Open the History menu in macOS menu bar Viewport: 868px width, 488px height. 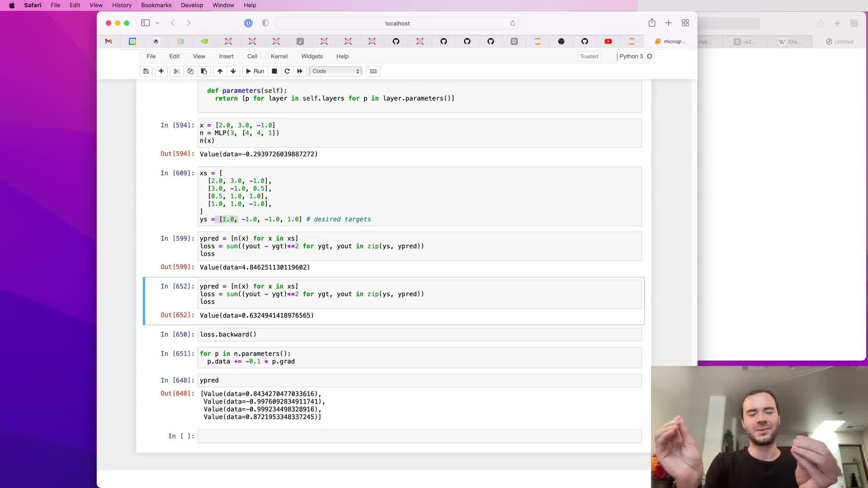tap(122, 5)
